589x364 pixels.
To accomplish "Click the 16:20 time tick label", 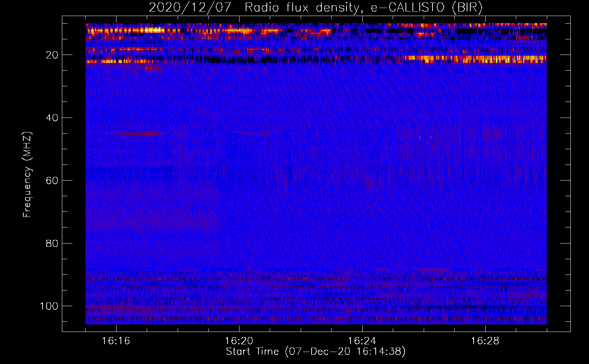I will click(239, 341).
